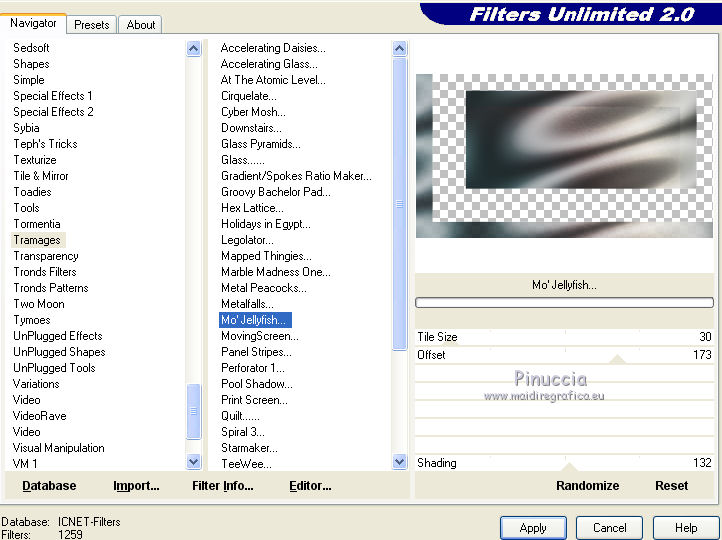This screenshot has width=722, height=540.
Task: Select Special Effects 1 category
Action: point(53,96)
